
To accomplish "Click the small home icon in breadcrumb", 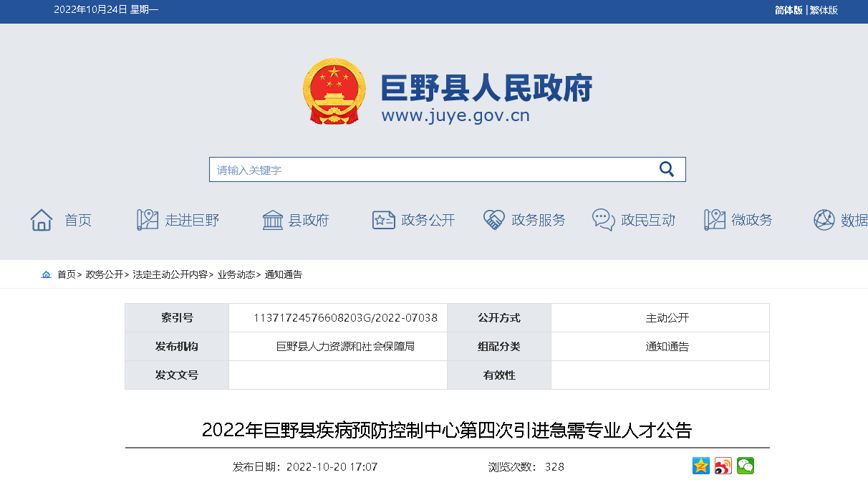I will pyautogui.click(x=47, y=274).
